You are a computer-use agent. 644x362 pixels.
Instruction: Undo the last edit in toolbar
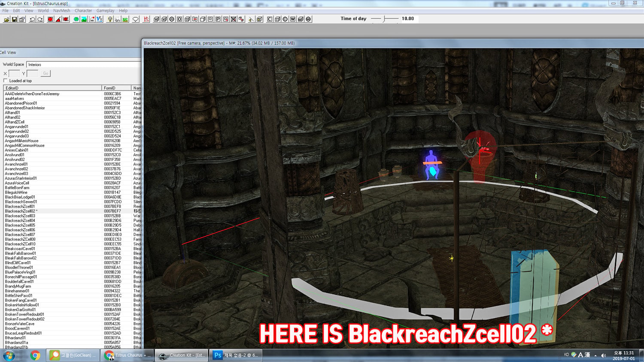point(32,19)
